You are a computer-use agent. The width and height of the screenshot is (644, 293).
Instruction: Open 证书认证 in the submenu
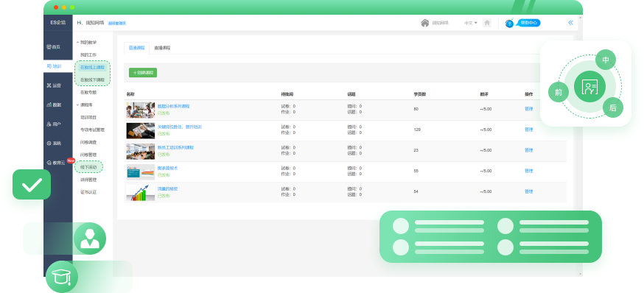tap(88, 192)
